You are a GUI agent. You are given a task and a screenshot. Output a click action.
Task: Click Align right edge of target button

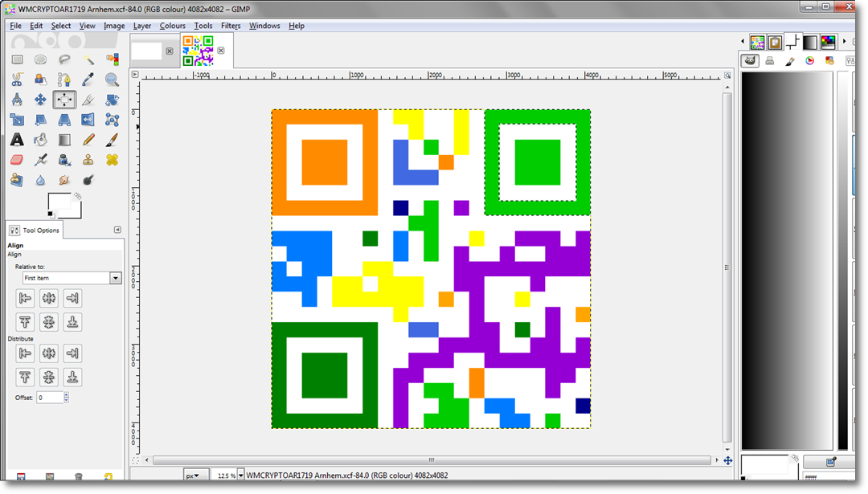(x=72, y=298)
